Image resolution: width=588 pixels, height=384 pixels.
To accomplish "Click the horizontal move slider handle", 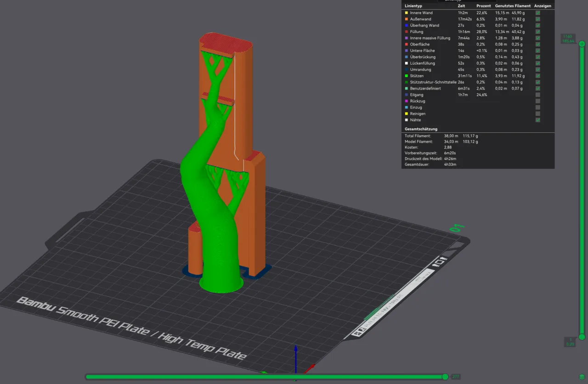I will tap(445, 377).
